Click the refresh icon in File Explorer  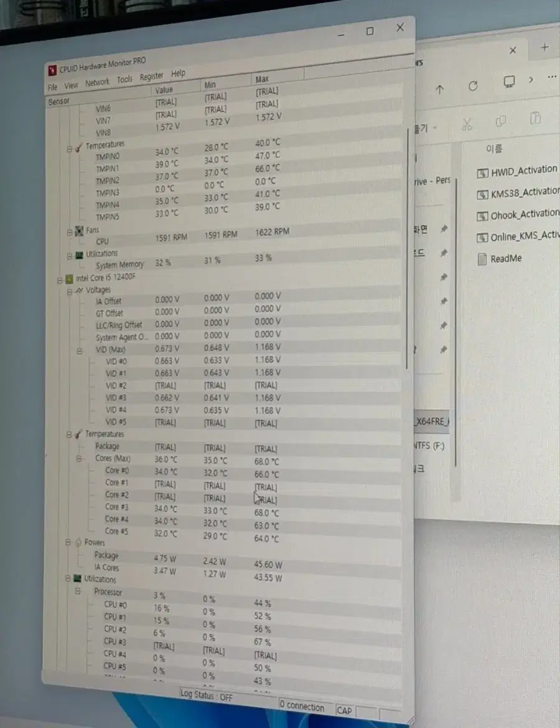click(473, 86)
